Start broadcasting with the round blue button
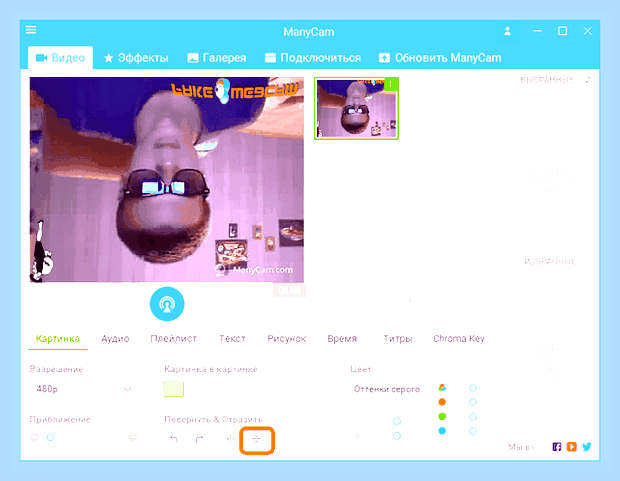Screen dimensions: 620x481 tap(167, 304)
